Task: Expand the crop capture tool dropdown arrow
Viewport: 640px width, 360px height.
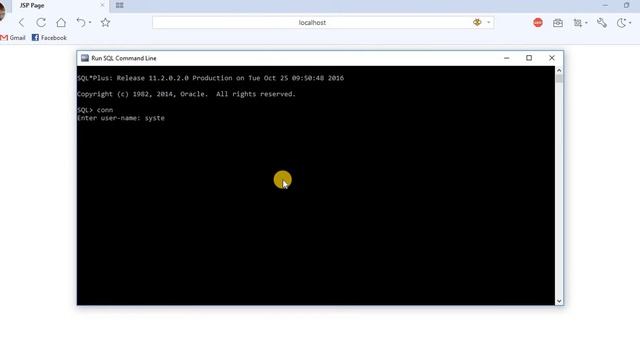Action: coord(586,23)
